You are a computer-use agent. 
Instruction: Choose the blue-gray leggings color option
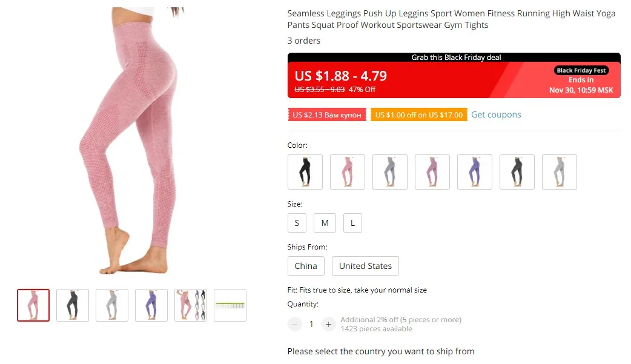pos(390,172)
